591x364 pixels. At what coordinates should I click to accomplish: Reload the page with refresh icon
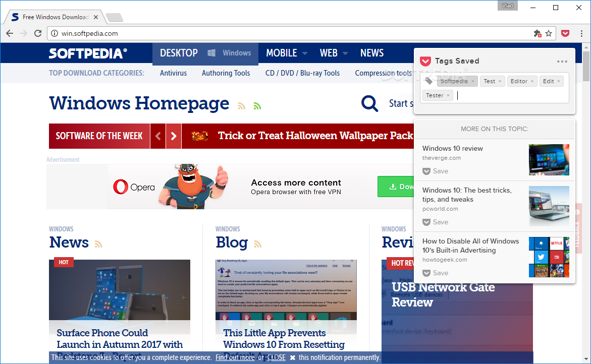click(38, 33)
